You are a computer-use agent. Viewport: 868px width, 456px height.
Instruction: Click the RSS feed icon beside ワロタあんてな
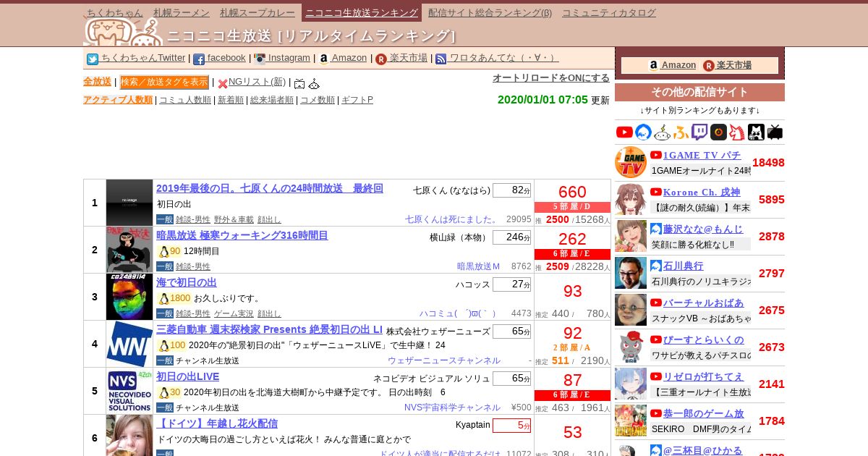point(441,59)
